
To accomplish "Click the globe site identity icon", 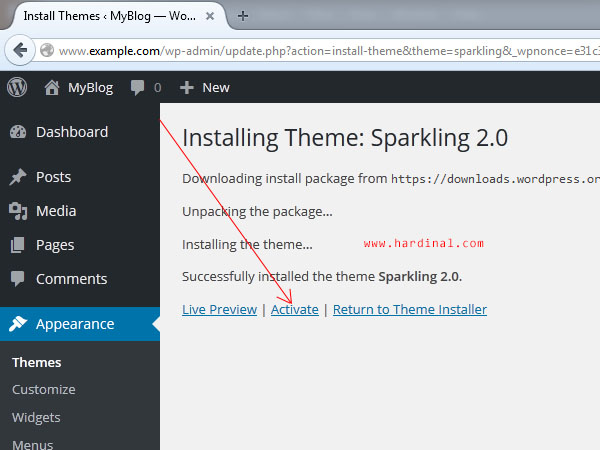I will 47,50.
